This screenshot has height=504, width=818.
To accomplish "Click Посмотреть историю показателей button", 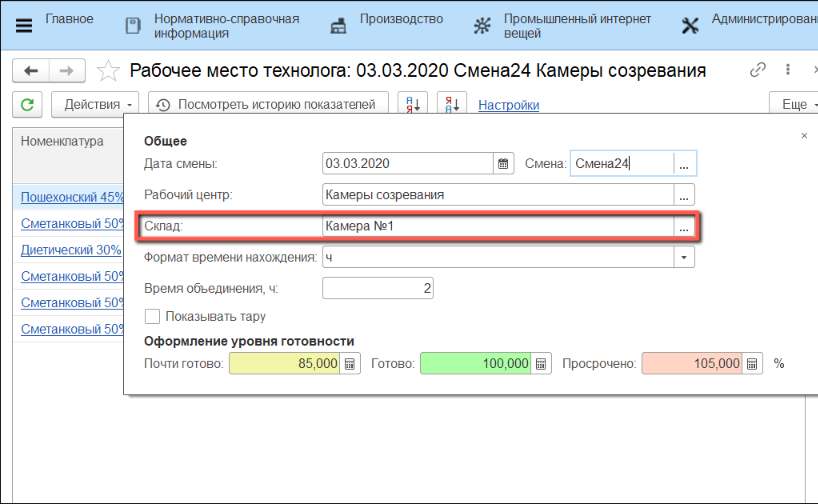I will pos(267,105).
